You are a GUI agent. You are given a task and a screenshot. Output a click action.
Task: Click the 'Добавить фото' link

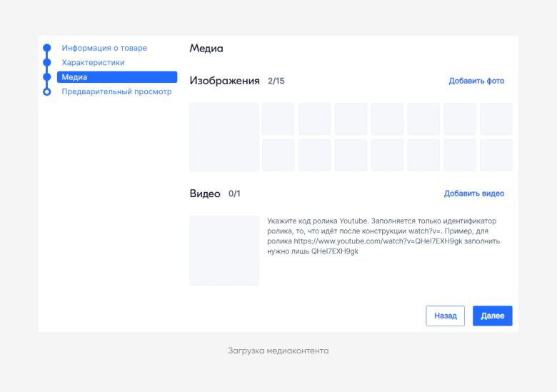476,81
